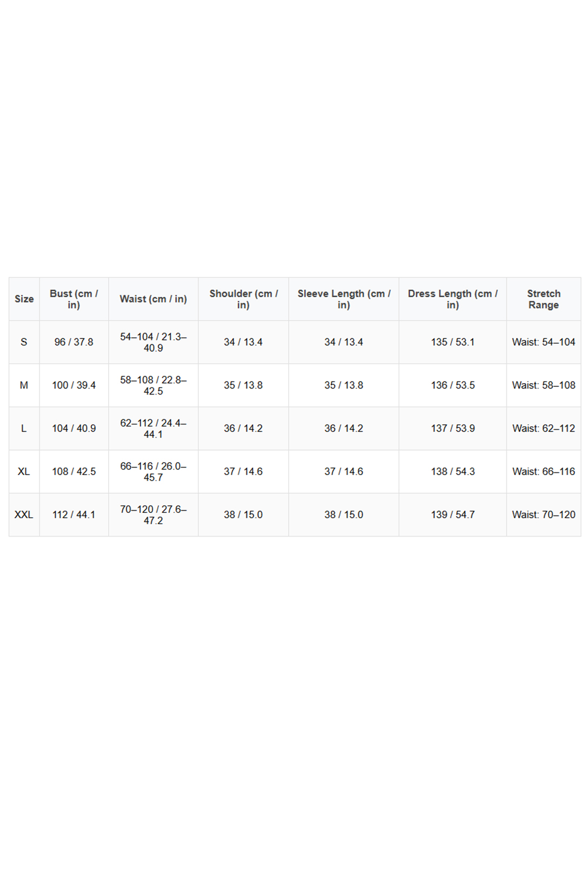
Task: Click the Waist (cm / in) header
Action: tap(153, 299)
